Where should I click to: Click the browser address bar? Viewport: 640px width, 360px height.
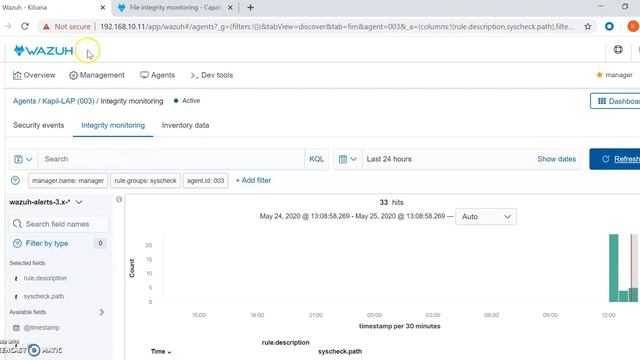(336, 27)
